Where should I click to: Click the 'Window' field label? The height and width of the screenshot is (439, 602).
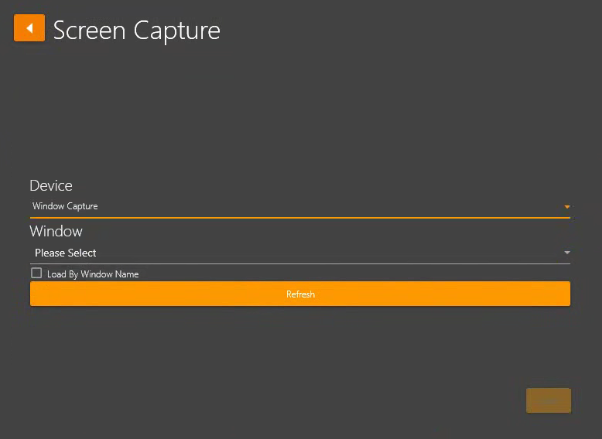(x=56, y=232)
